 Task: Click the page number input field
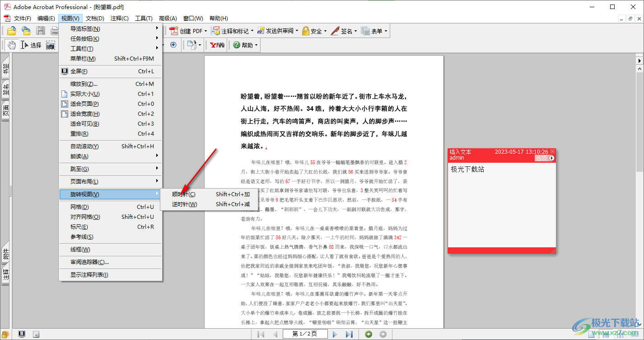(304, 334)
